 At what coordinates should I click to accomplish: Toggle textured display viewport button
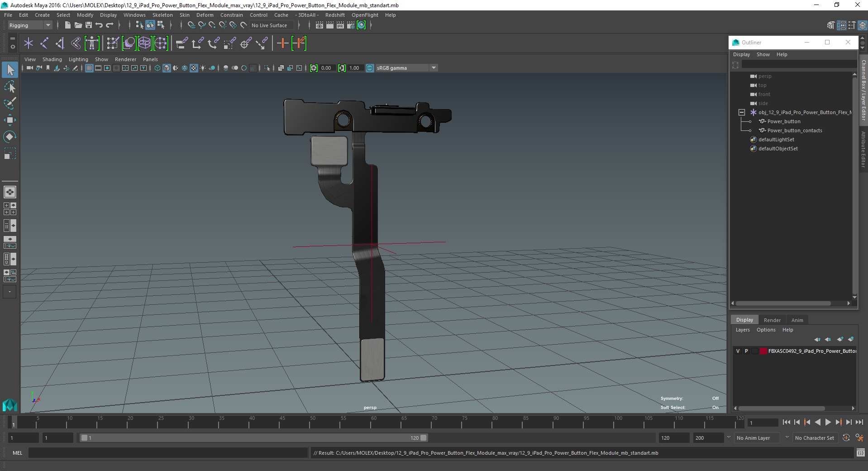tap(194, 68)
